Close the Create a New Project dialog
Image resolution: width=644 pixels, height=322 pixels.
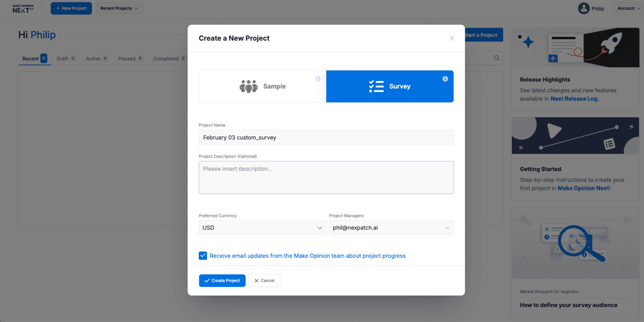[451, 38]
